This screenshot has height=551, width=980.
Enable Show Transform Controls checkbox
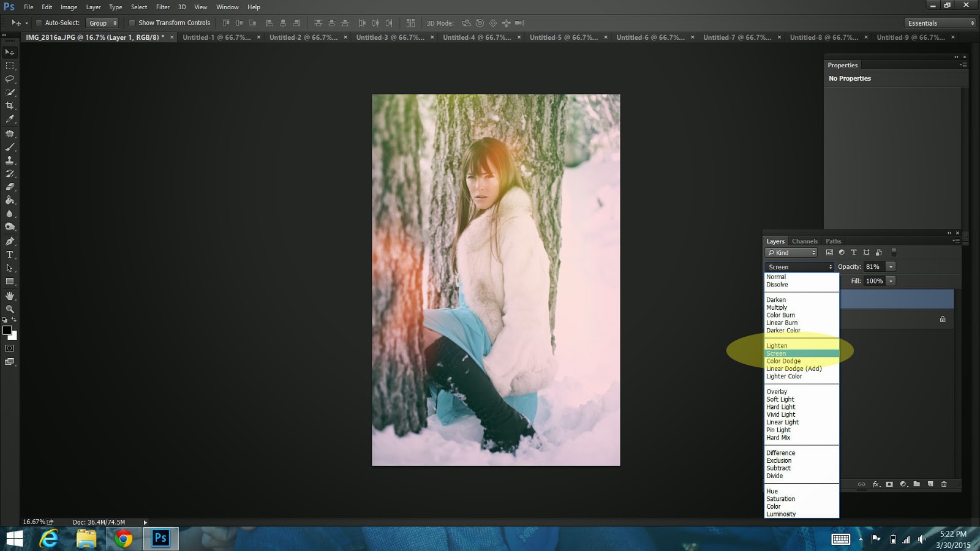coord(132,23)
